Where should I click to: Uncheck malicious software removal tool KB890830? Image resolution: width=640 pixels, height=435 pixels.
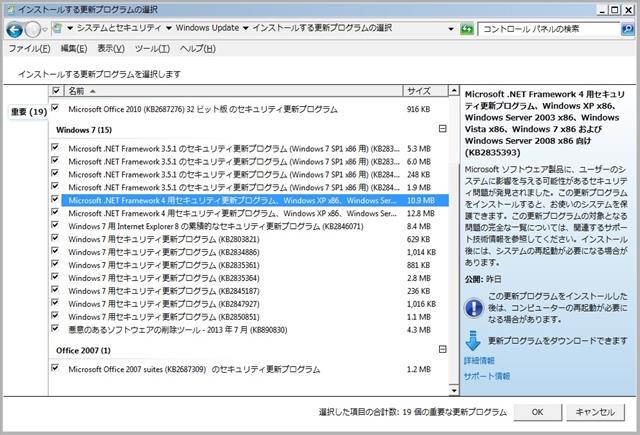pos(55,329)
